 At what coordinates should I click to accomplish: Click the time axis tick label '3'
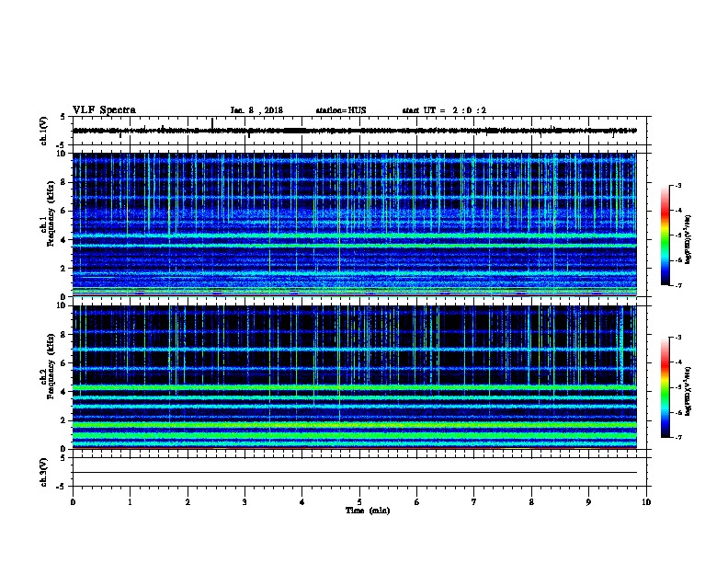(x=245, y=502)
